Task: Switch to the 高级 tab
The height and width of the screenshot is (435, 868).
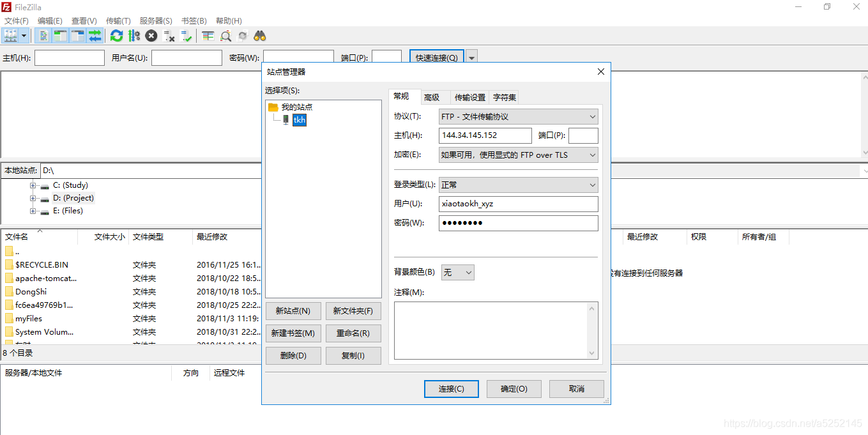Action: click(x=434, y=96)
